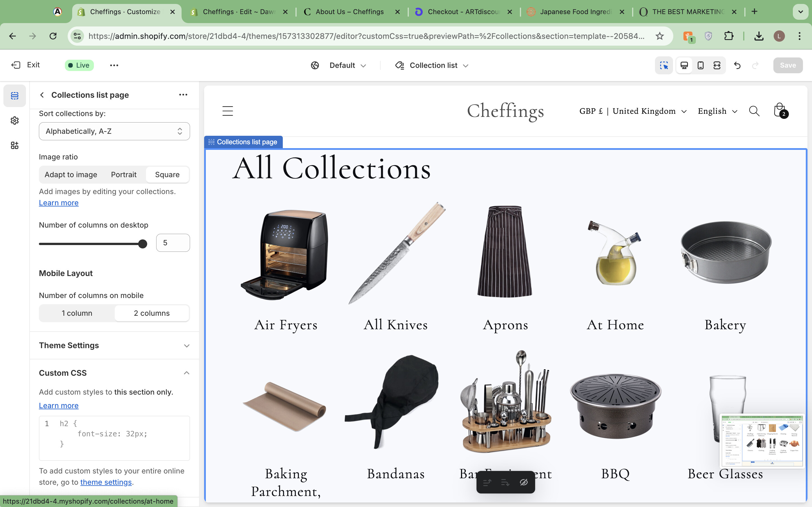812x507 pixels.
Task: Hide section using floating eye-slash icon
Action: click(x=524, y=482)
